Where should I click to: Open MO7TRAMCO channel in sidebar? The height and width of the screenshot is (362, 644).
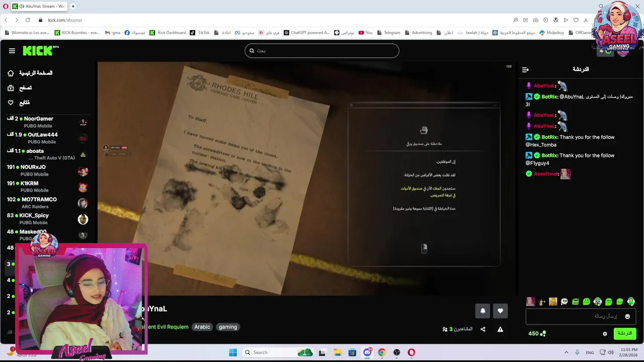pos(48,203)
